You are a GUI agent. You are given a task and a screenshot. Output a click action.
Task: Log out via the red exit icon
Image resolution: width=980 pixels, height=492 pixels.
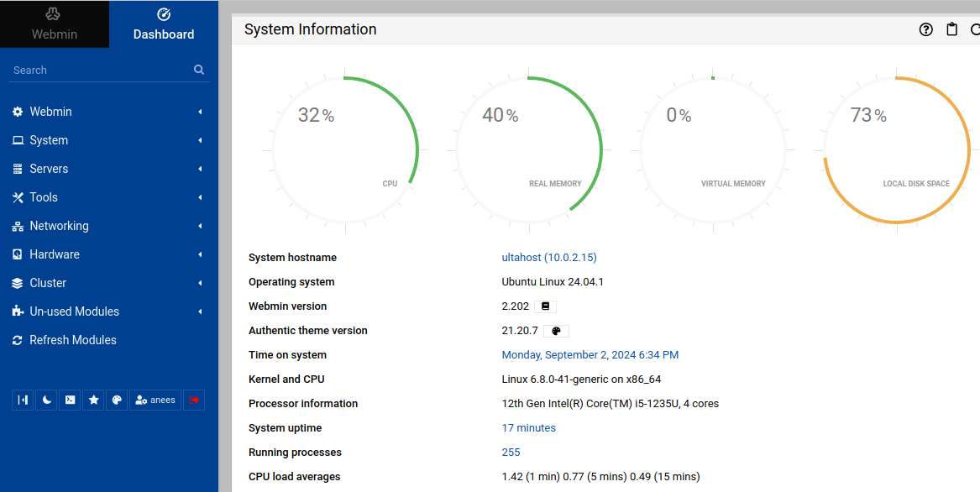[x=194, y=400]
